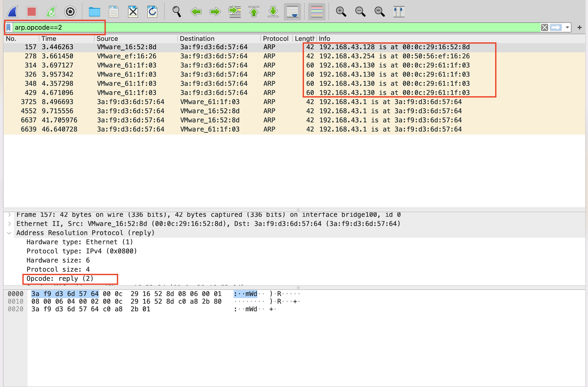Image resolution: width=588 pixels, height=387 pixels.
Task: Reload the capture file icon
Action: point(152,12)
